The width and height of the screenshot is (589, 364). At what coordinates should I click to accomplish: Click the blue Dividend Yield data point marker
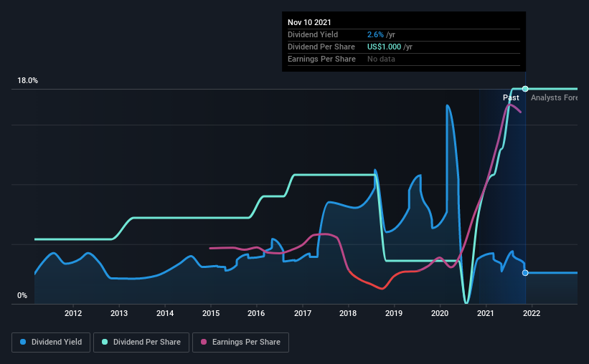coord(525,273)
